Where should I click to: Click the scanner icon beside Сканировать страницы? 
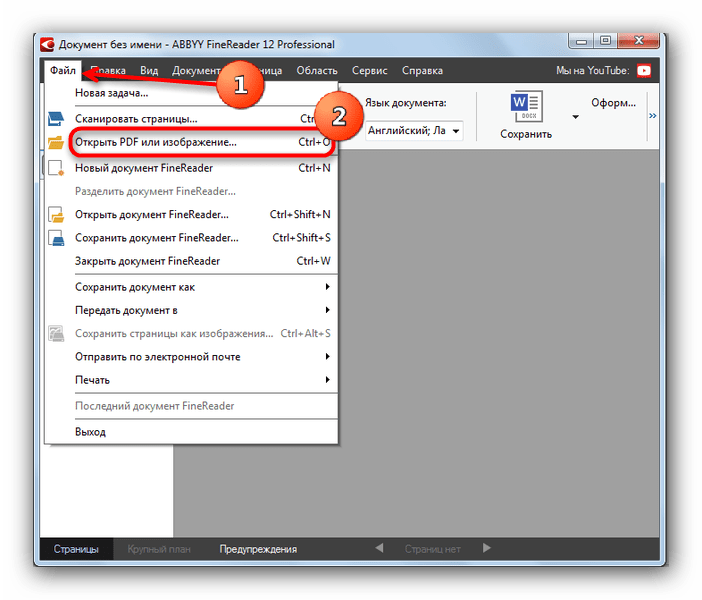click(x=56, y=119)
